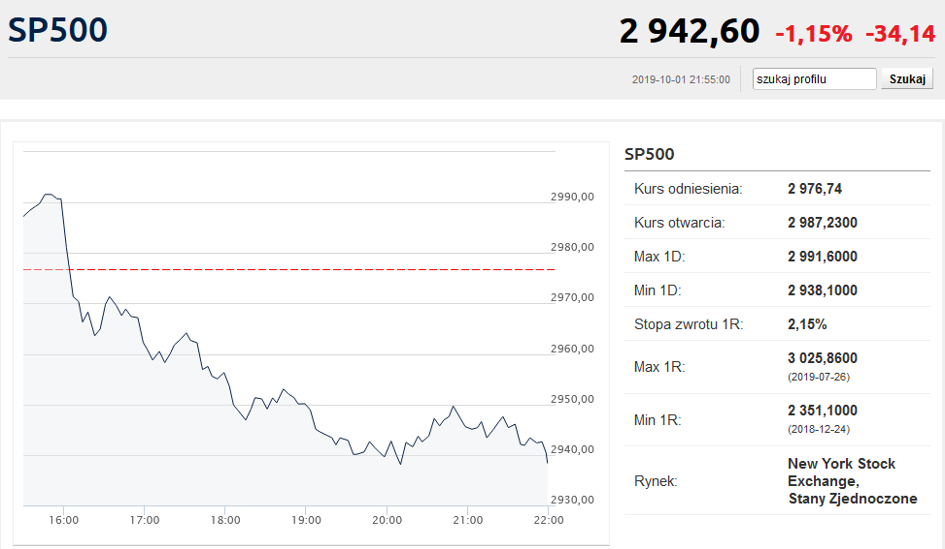The image size is (945, 549).
Task: Click the 19:00 time axis label
Action: coord(306,520)
